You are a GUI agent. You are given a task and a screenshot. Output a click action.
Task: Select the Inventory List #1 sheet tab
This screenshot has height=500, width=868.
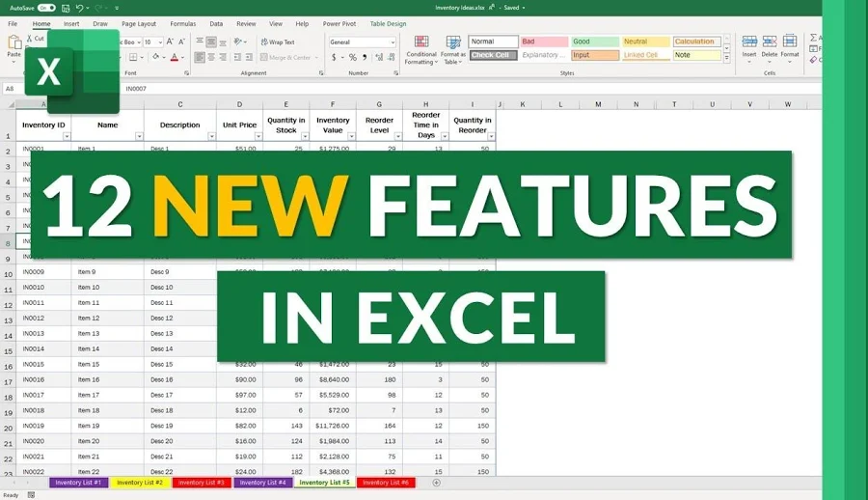[x=78, y=483]
